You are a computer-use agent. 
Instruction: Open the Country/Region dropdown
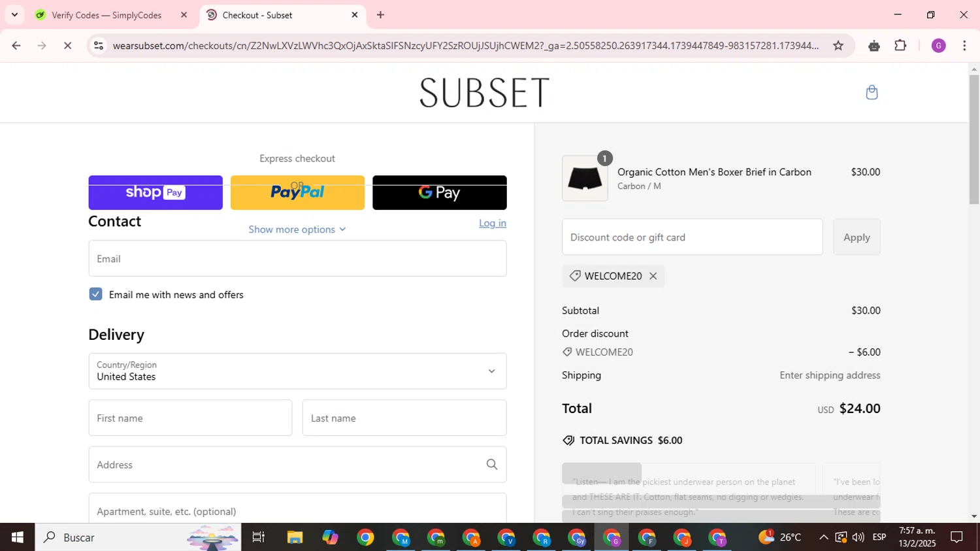tap(297, 371)
